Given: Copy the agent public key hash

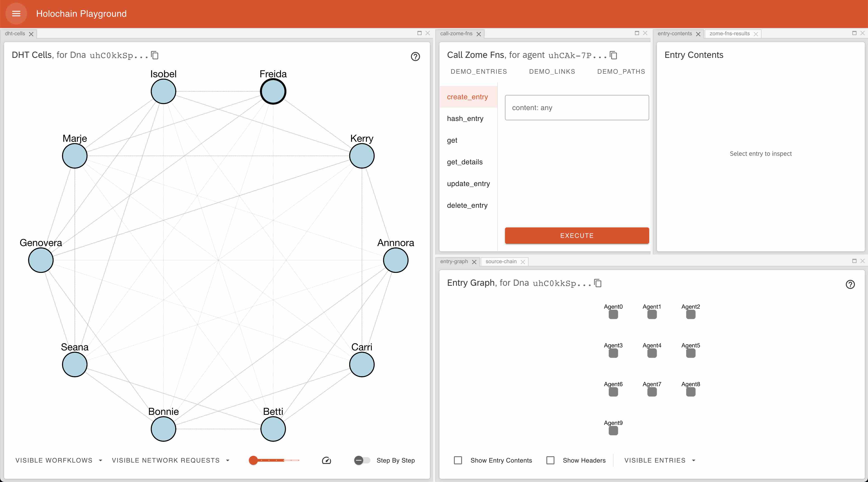Looking at the screenshot, I should (x=613, y=55).
